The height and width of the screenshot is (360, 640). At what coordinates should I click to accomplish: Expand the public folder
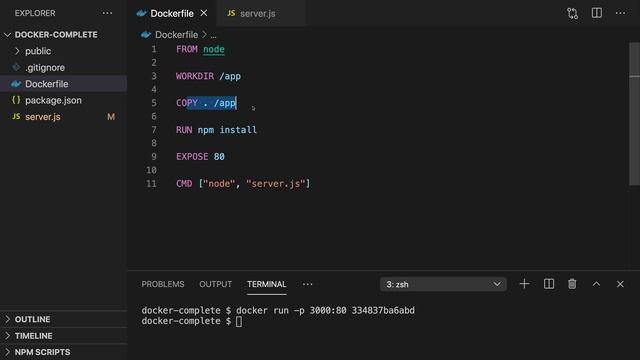17,51
